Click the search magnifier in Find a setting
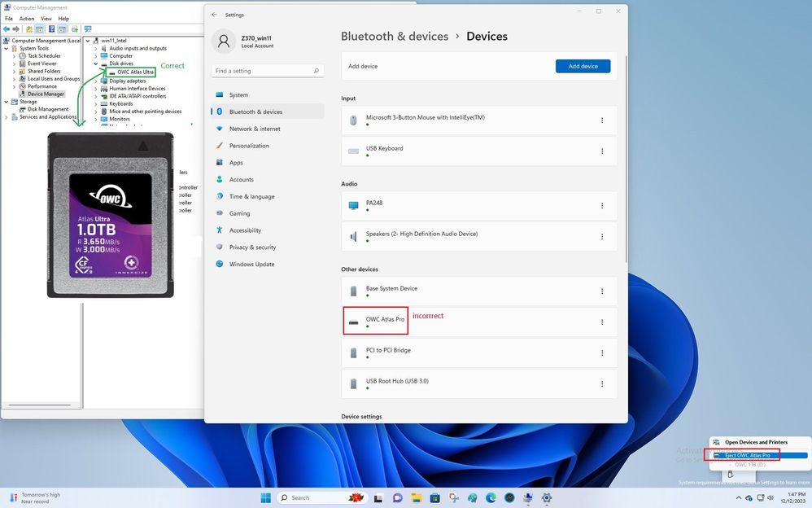Image resolution: width=812 pixels, height=508 pixels. coord(316,71)
